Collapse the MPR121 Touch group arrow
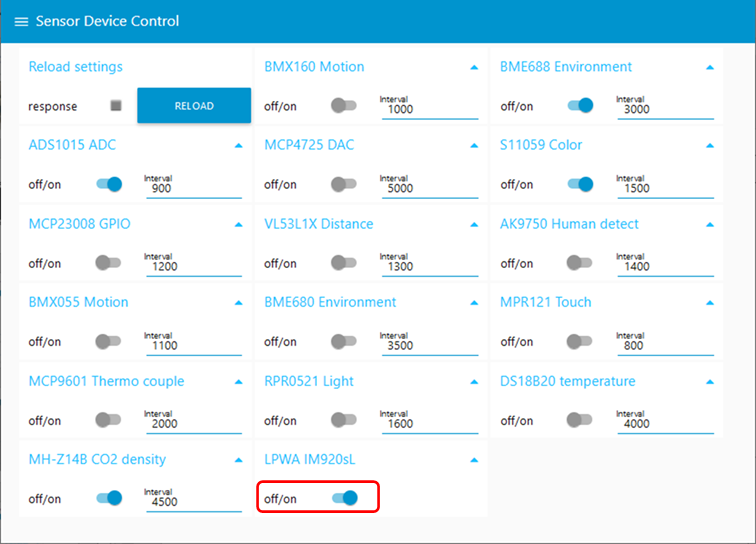Viewport: 756px width, 544px height. pyautogui.click(x=710, y=302)
